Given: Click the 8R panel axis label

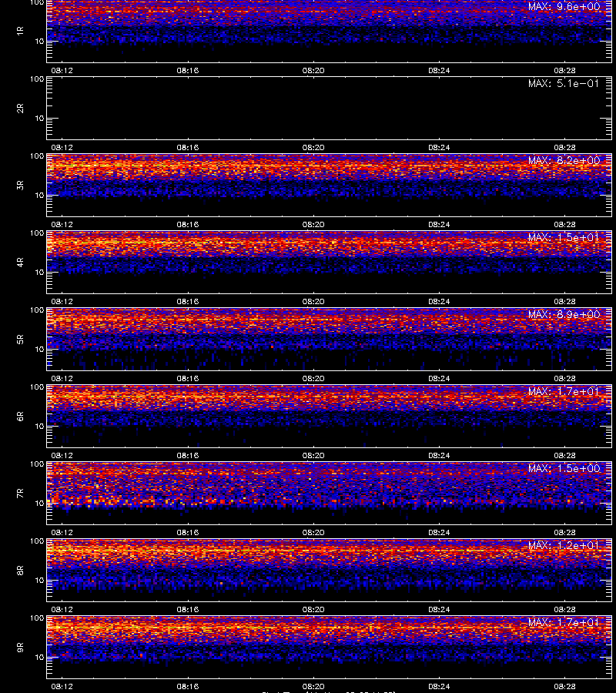Looking at the screenshot, I should 20,570.
